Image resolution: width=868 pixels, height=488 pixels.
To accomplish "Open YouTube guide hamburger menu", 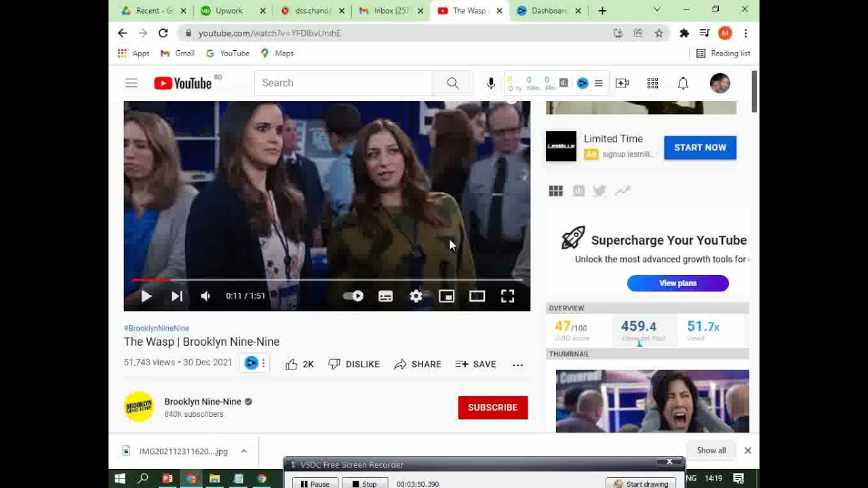I will click(x=132, y=83).
